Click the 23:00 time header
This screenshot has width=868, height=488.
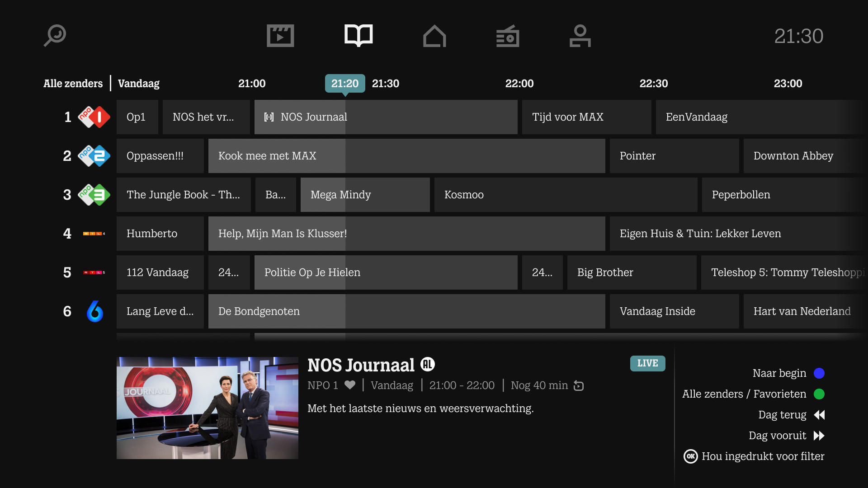tap(788, 84)
